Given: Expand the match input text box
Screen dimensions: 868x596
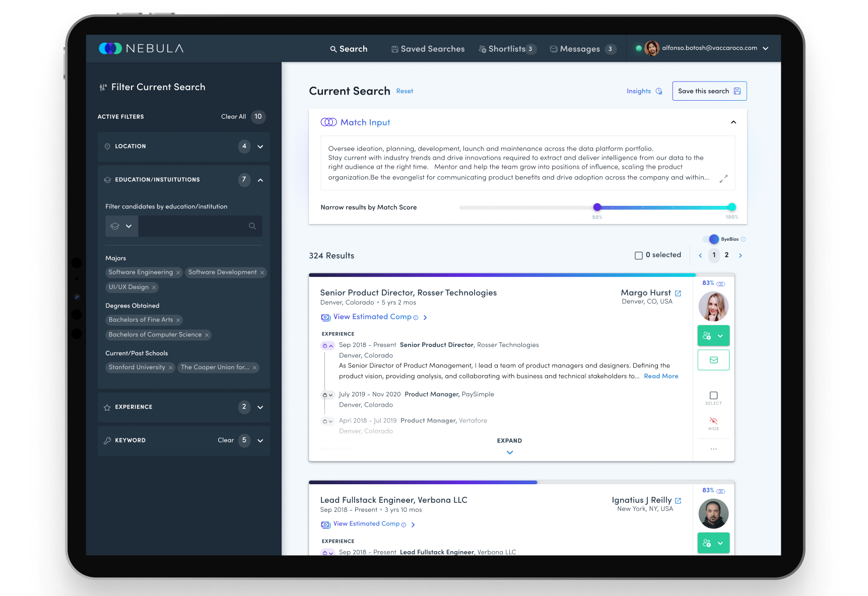Looking at the screenshot, I should click(x=723, y=179).
